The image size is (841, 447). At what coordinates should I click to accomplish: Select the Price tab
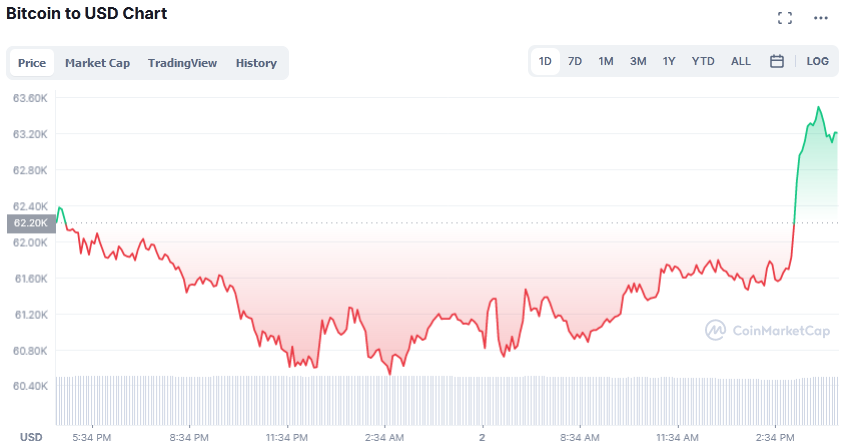click(x=32, y=63)
